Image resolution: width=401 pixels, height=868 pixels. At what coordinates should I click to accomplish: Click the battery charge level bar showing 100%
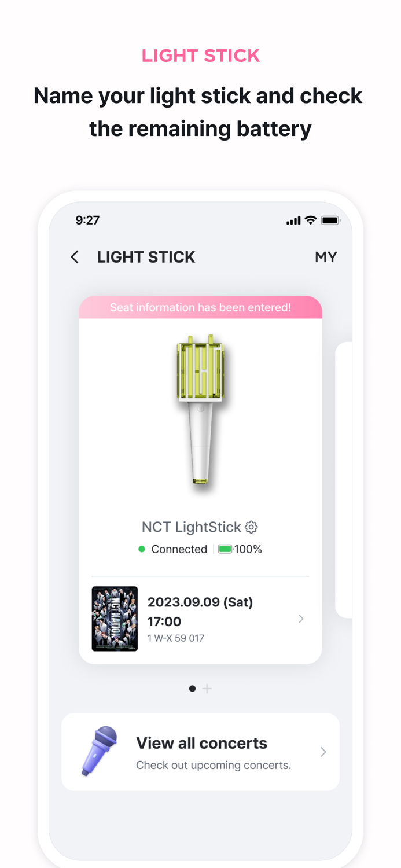point(225,549)
